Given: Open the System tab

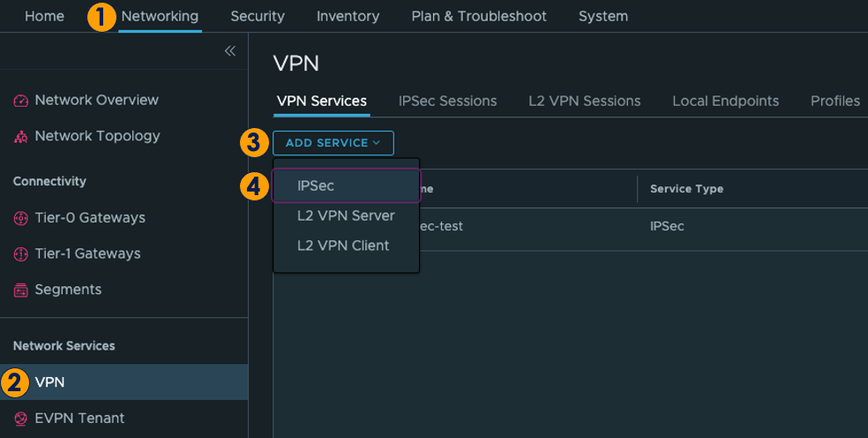Looking at the screenshot, I should tap(602, 16).
